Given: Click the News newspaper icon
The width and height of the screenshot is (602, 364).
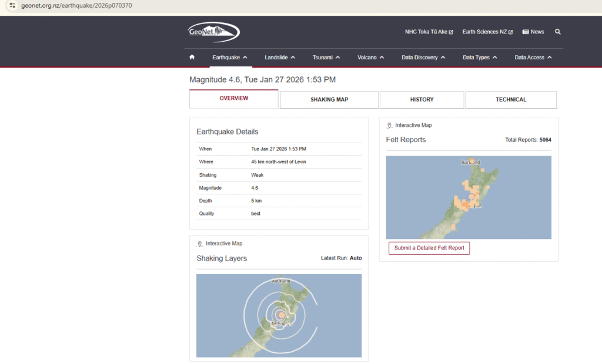Looking at the screenshot, I should click(526, 32).
